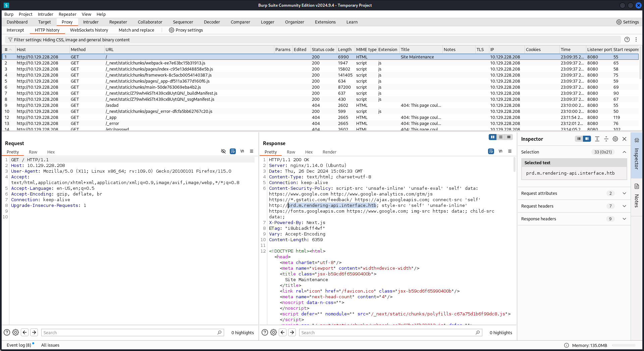Open the Project menu
Image resolution: width=644 pixels, height=351 pixels.
(x=25, y=14)
